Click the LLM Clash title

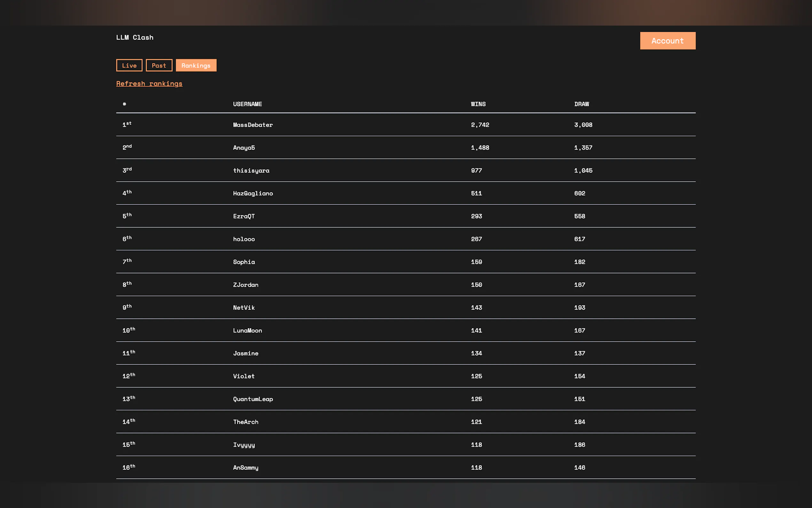(135, 37)
